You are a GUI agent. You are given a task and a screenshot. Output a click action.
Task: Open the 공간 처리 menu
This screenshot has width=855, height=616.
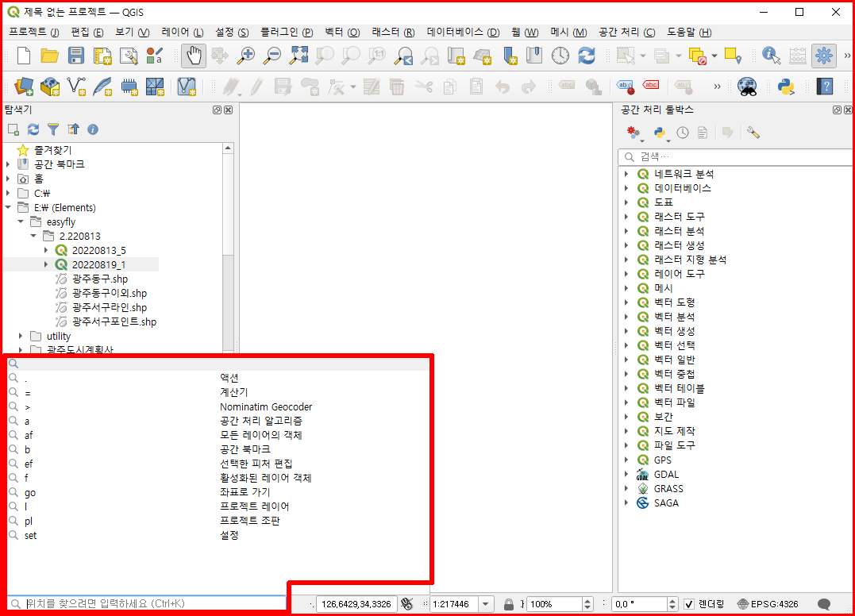pyautogui.click(x=626, y=33)
